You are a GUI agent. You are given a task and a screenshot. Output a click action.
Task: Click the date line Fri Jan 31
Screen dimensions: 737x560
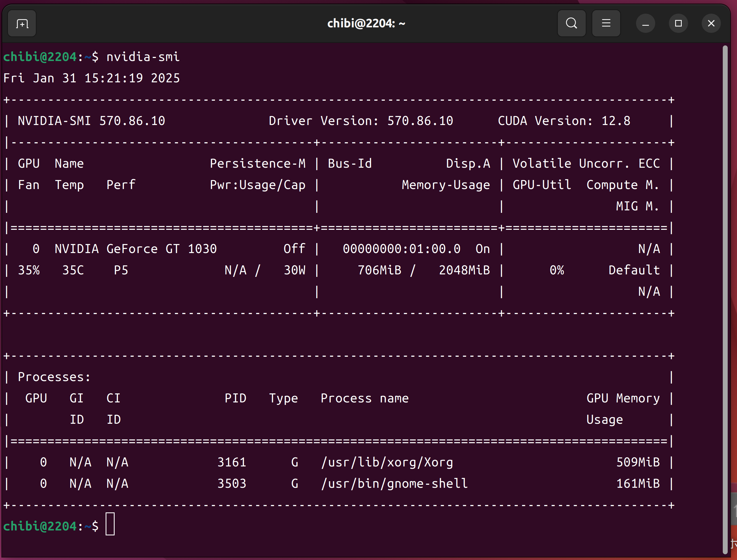tap(91, 78)
